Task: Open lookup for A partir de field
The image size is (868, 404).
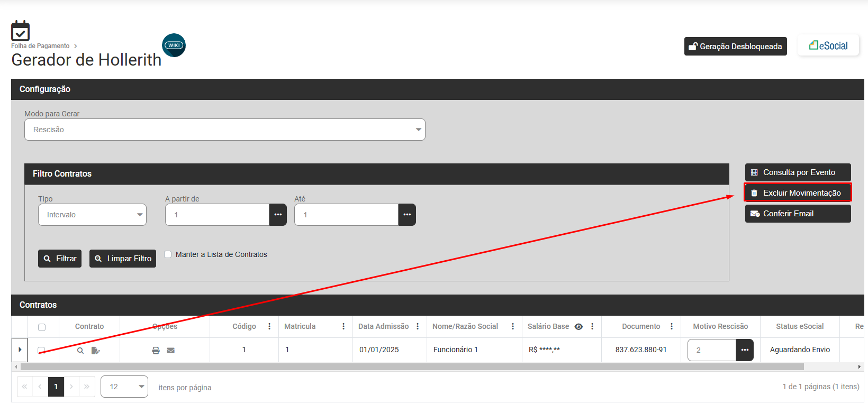Action: pos(278,215)
